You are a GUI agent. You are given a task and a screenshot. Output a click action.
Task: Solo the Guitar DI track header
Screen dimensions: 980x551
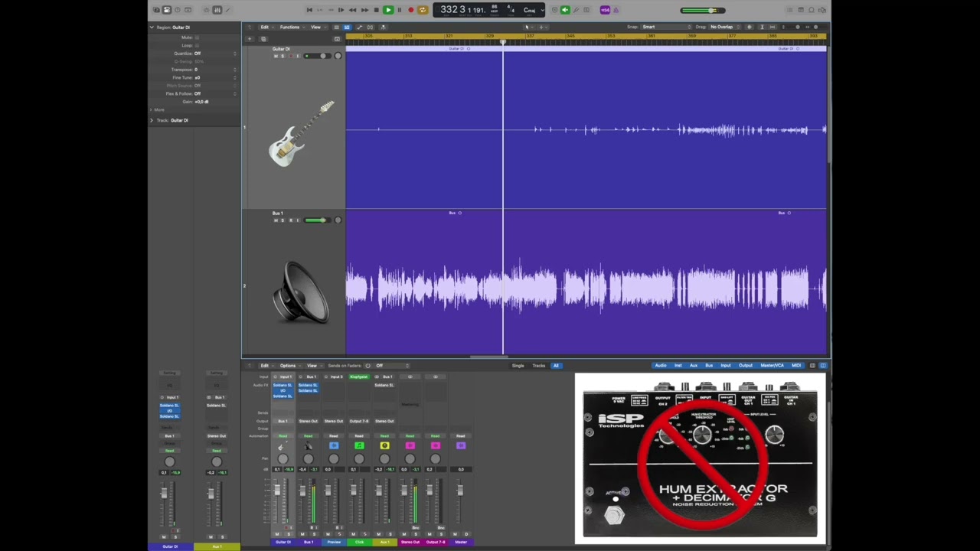click(283, 56)
